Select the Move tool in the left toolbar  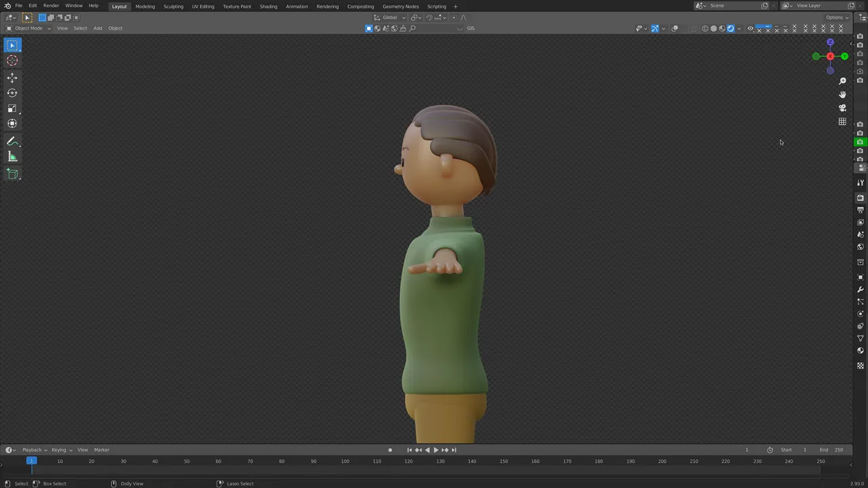12,77
